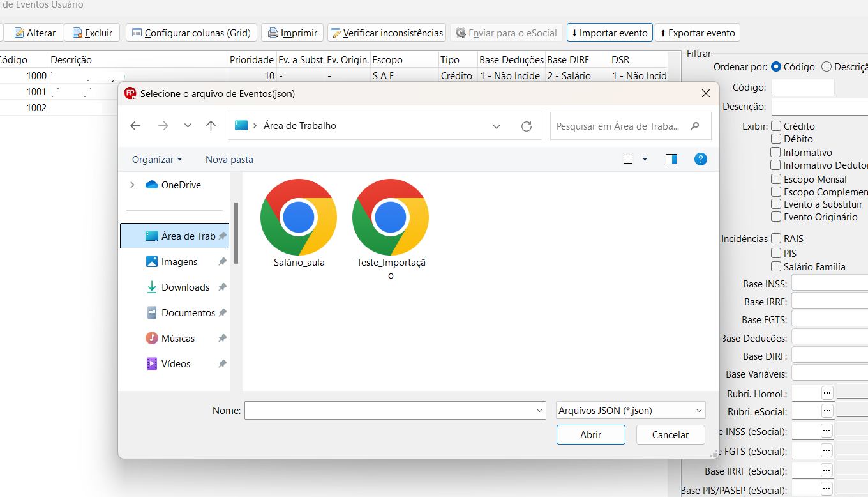Click the navigation pane scrollbar
868x497 pixels.
[236, 233]
